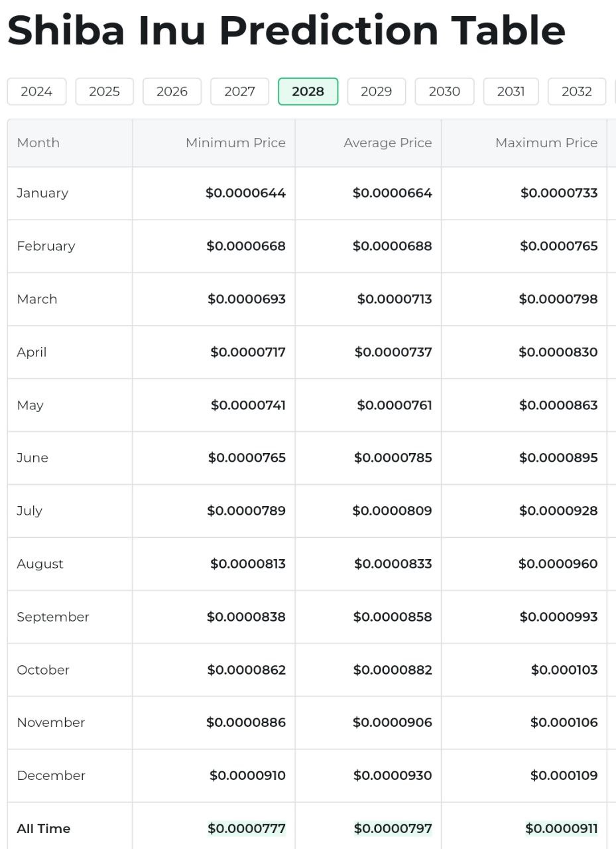
Task: Open the 2026 year tab
Action: point(172,92)
